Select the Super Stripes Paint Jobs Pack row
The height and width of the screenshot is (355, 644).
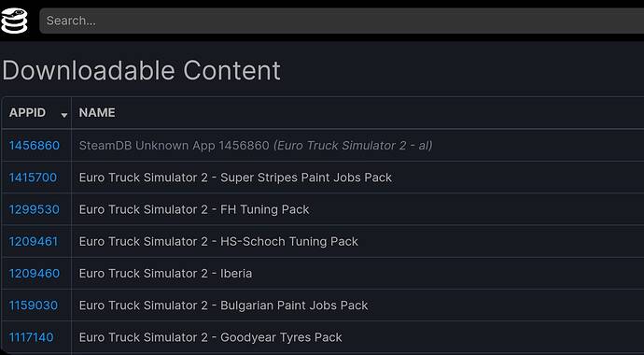[x=322, y=177]
